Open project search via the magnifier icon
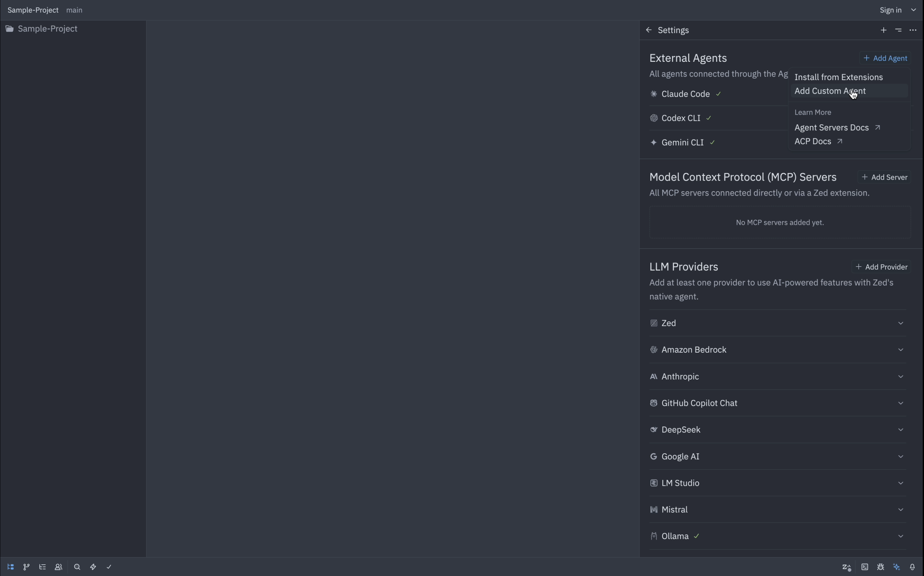 [77, 567]
